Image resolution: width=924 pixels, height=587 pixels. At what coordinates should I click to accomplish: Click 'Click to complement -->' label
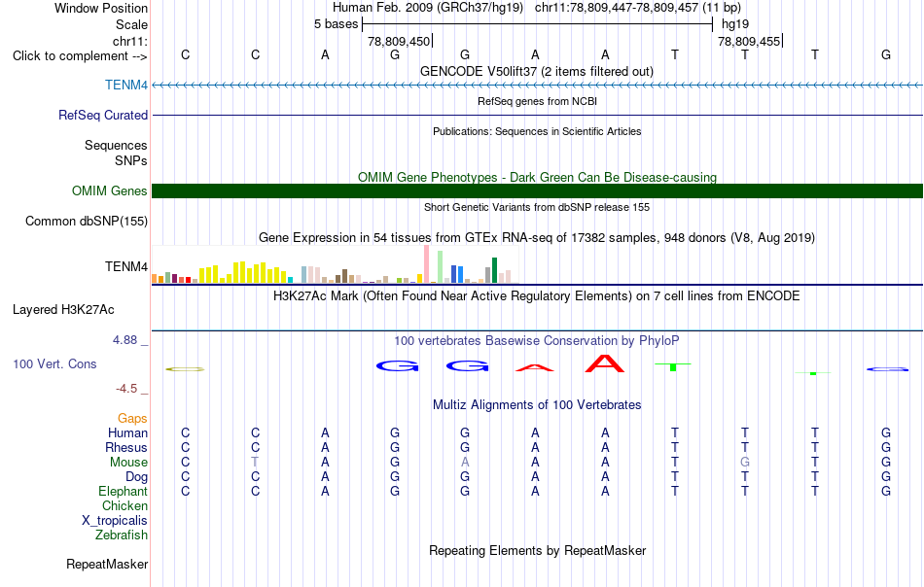point(80,56)
